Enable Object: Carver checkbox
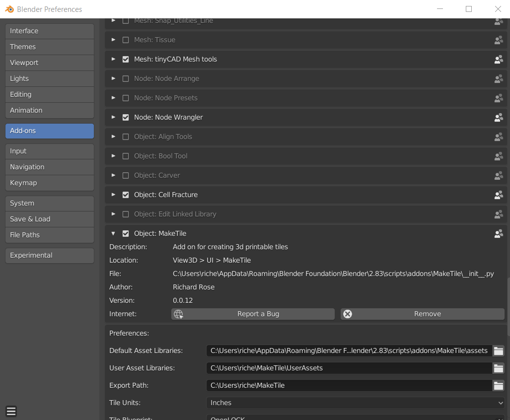 point(126,176)
